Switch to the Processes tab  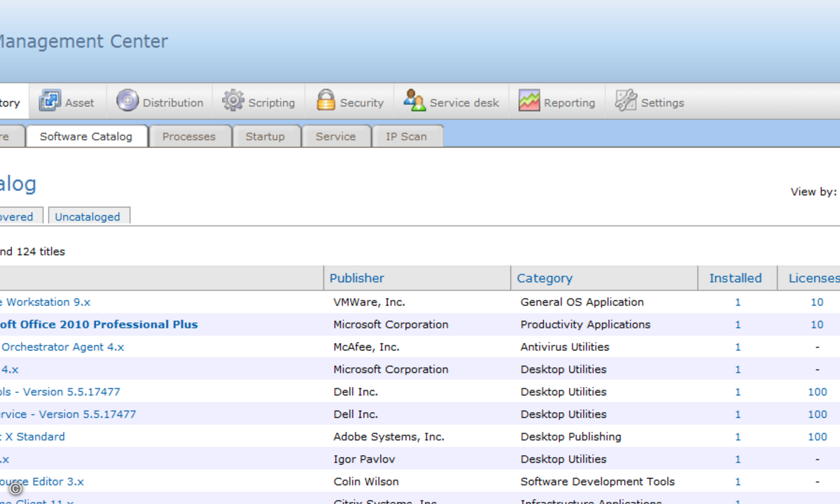[x=189, y=136]
